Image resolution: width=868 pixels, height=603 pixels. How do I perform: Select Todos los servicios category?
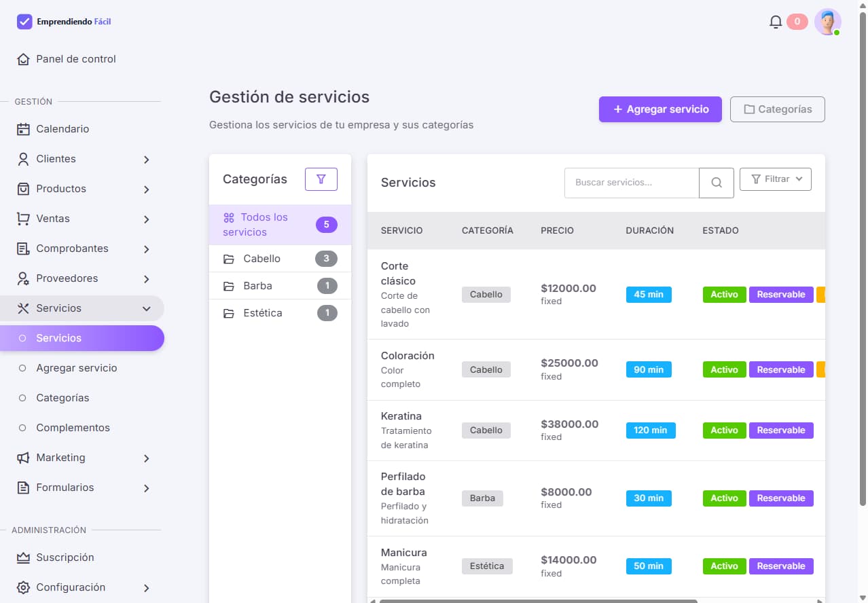pyautogui.click(x=280, y=225)
